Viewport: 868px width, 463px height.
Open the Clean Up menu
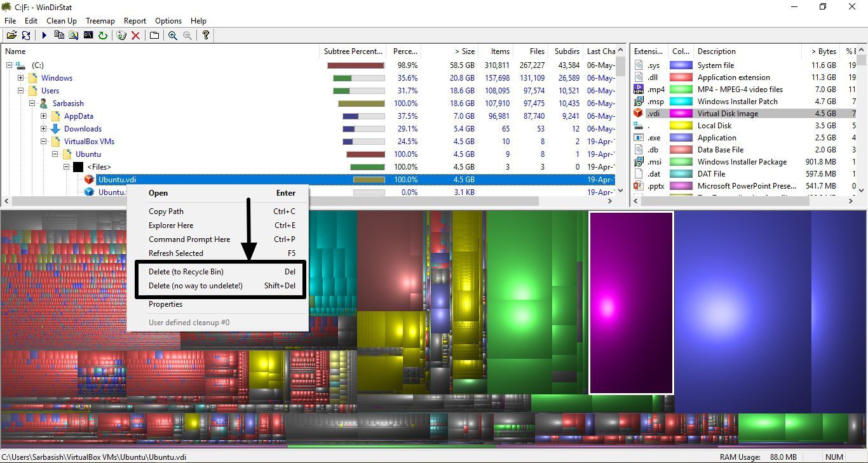tap(62, 21)
